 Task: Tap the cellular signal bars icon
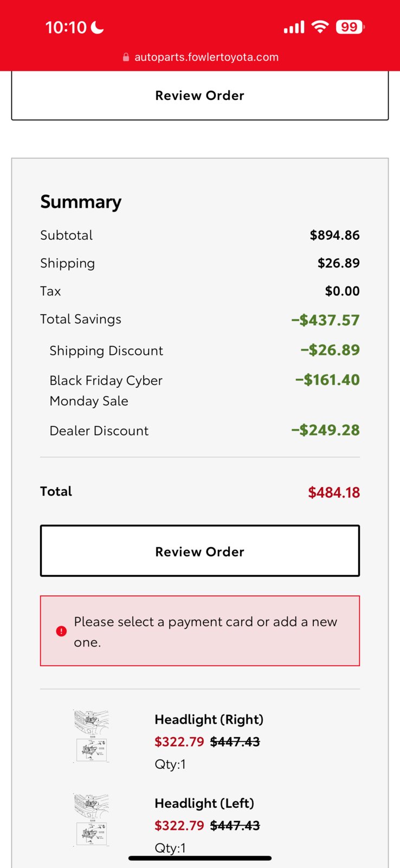coord(294,27)
